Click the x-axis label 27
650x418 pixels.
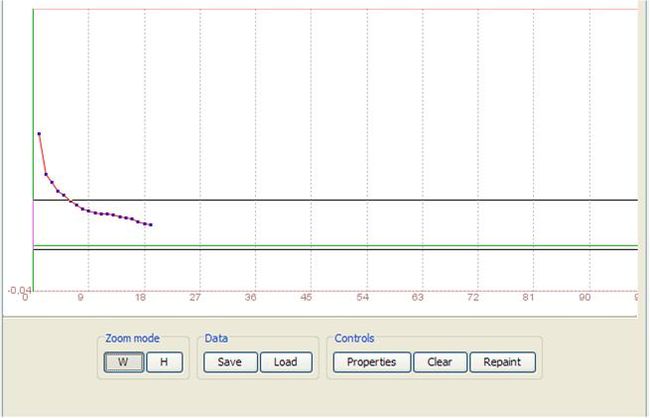tap(195, 297)
